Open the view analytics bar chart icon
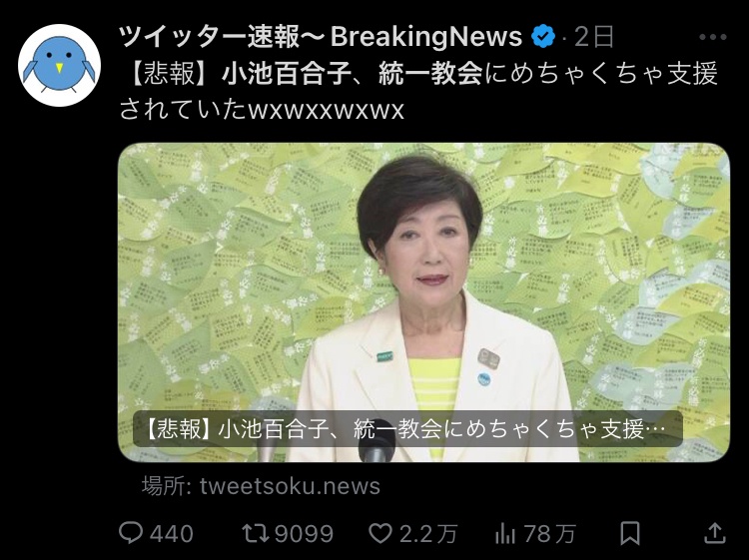 (505, 533)
